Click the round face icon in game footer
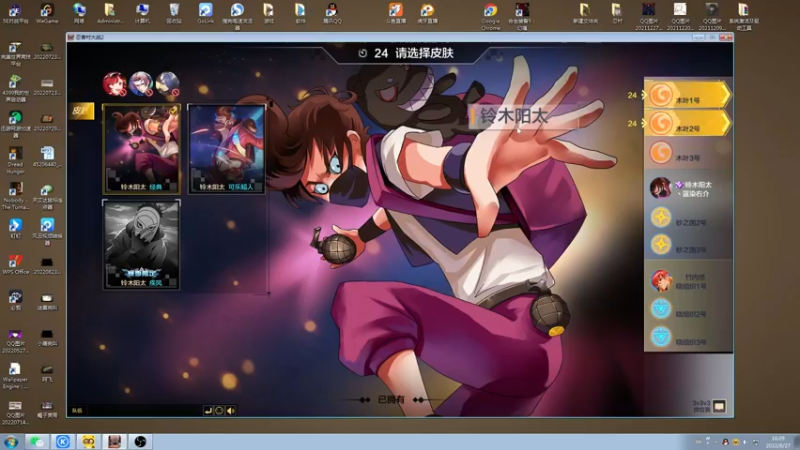Image resolution: width=800 pixels, height=450 pixels. 219,410
